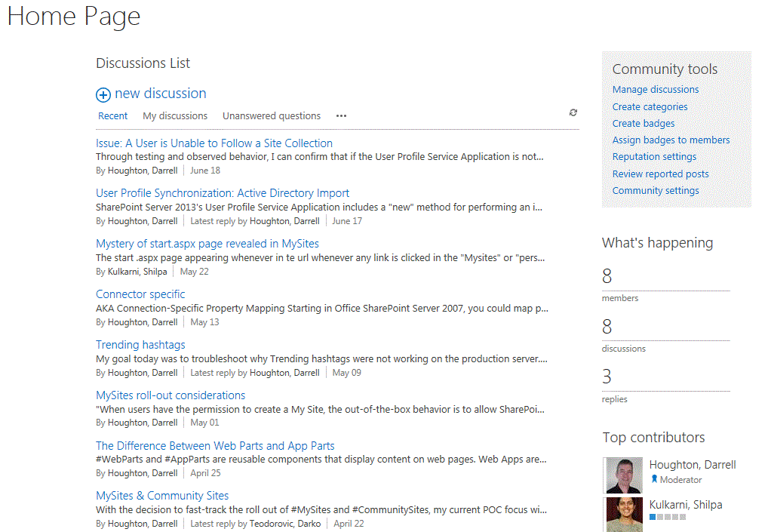Open the Create badges tool
The image size is (771, 532).
click(x=644, y=124)
